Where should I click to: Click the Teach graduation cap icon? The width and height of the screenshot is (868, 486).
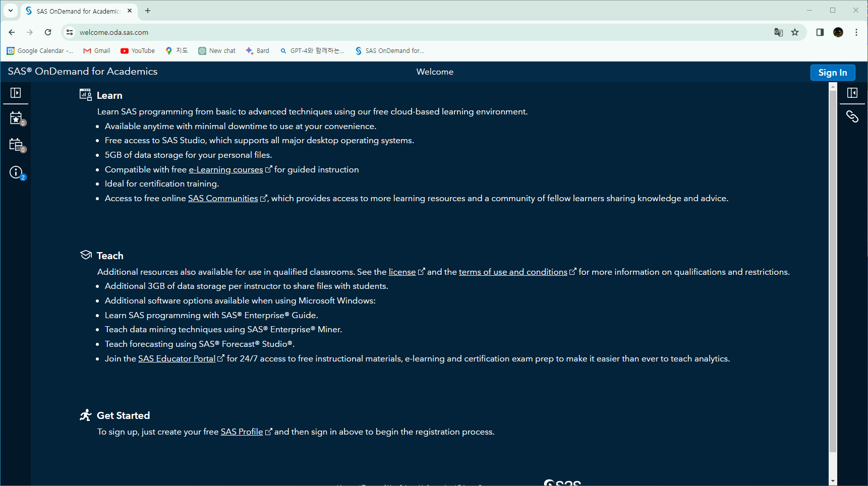pyautogui.click(x=86, y=255)
